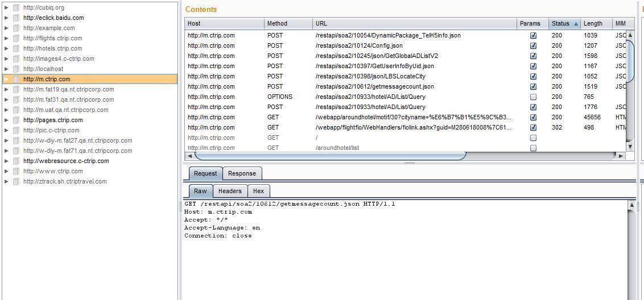The image size is (644, 300).
Task: Toggle Params checkbox for GetUserInfoByUid.json row
Action: pos(533,66)
